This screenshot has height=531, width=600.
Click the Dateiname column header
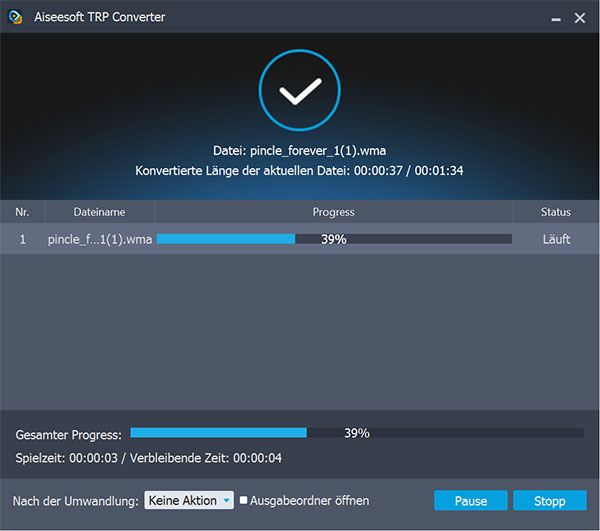99,212
